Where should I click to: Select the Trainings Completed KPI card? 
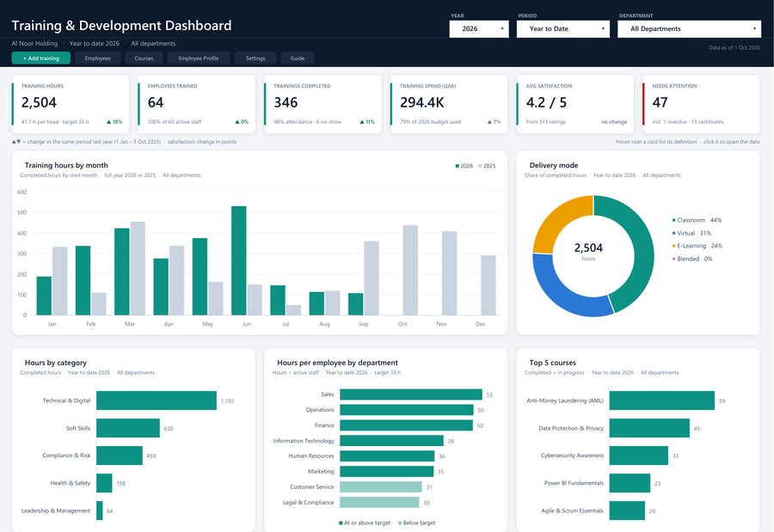322,104
